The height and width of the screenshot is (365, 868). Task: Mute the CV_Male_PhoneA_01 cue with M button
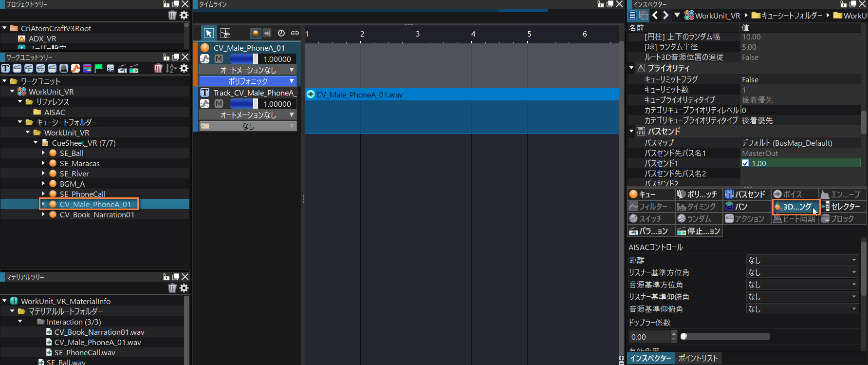tap(219, 58)
